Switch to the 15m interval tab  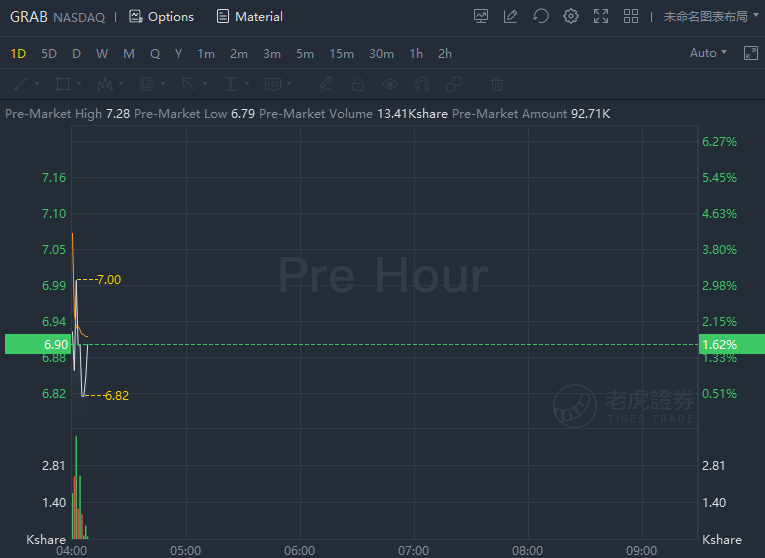[x=341, y=53]
